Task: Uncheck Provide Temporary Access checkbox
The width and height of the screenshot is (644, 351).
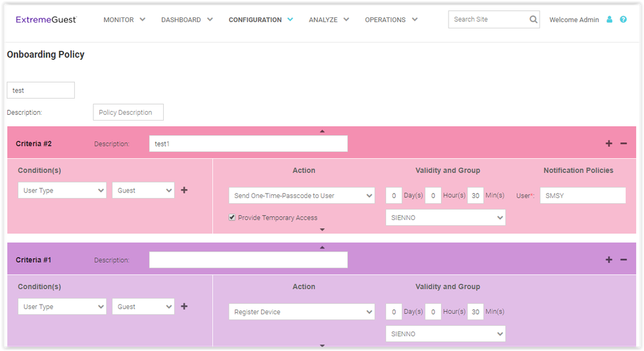Action: coord(232,217)
